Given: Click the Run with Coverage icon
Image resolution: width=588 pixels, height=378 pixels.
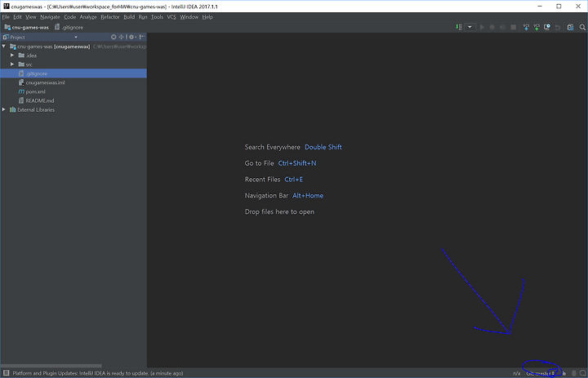Looking at the screenshot, I should (503, 27).
